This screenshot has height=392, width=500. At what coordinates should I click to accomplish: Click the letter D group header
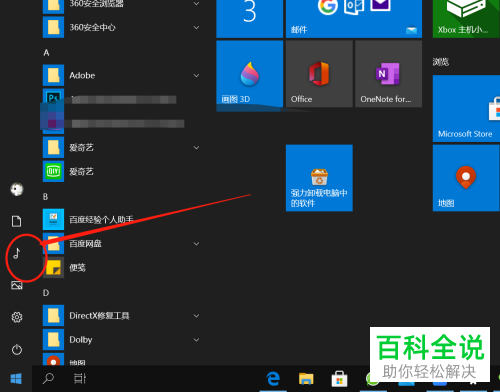(x=46, y=293)
